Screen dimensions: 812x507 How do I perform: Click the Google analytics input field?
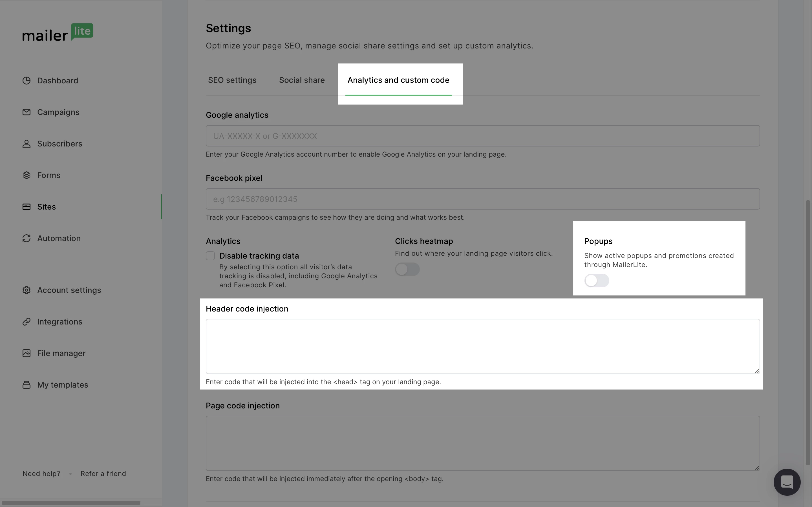coord(482,136)
